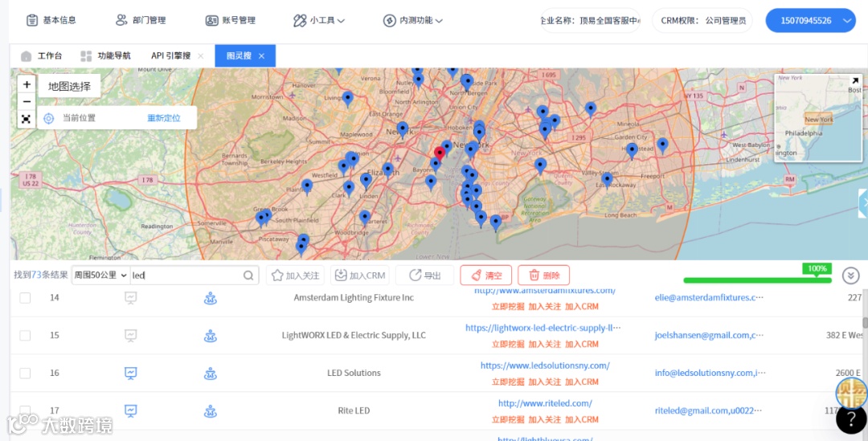Click the CRM权限 公司管理员 field

[x=702, y=20]
